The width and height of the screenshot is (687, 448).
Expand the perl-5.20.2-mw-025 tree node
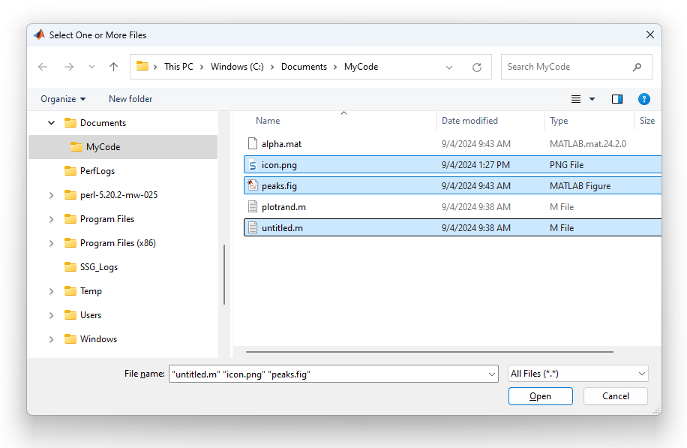[51, 195]
